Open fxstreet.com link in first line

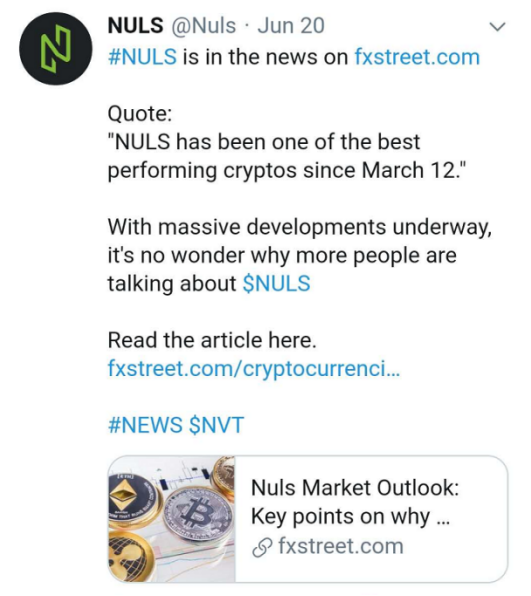pyautogui.click(x=417, y=57)
